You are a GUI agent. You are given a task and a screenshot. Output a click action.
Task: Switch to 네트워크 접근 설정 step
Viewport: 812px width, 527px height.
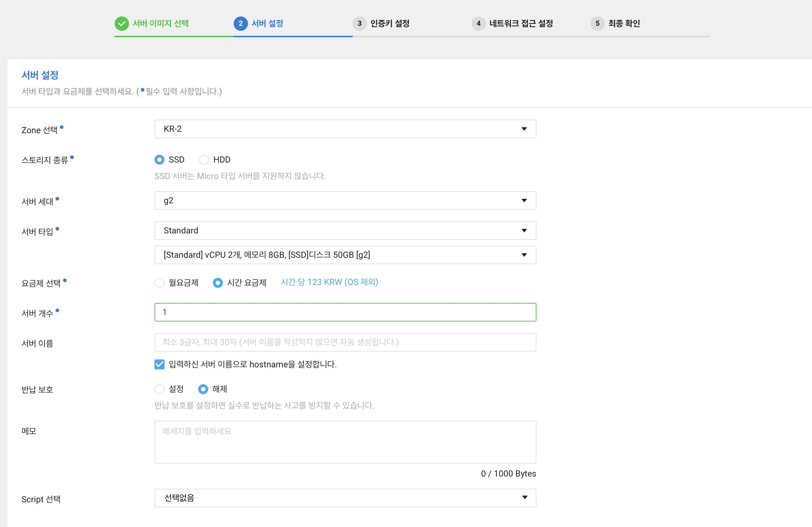pyautogui.click(x=521, y=24)
